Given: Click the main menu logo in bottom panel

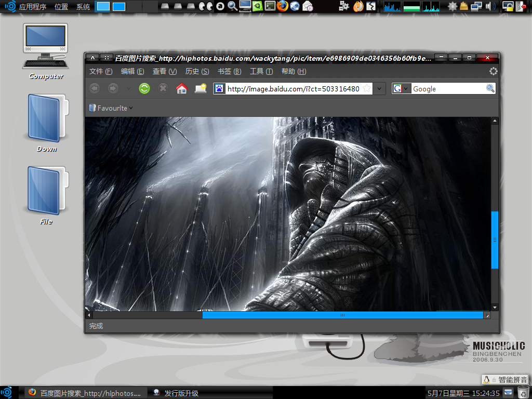Looking at the screenshot, I should (6, 393).
